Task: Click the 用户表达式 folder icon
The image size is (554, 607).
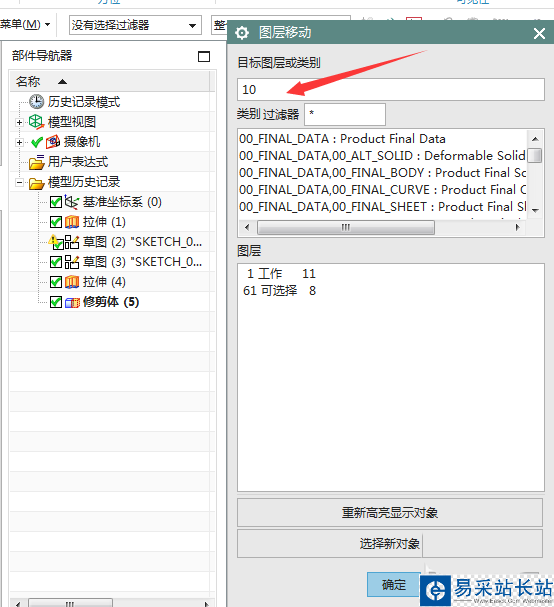Action: [x=36, y=162]
